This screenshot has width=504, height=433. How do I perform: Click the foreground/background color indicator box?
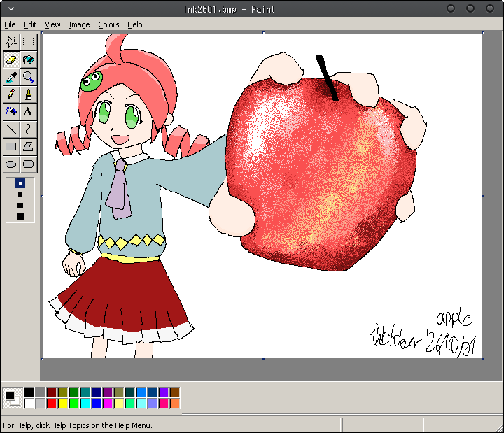13,397
